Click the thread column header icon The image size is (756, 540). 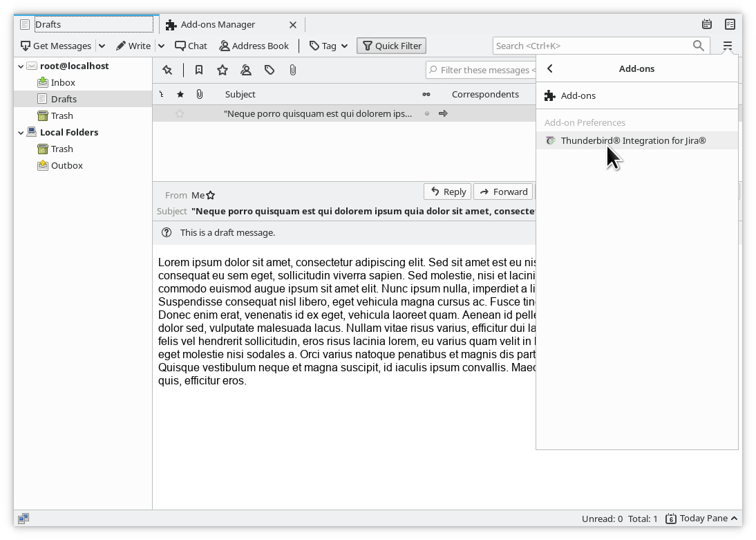tap(161, 94)
